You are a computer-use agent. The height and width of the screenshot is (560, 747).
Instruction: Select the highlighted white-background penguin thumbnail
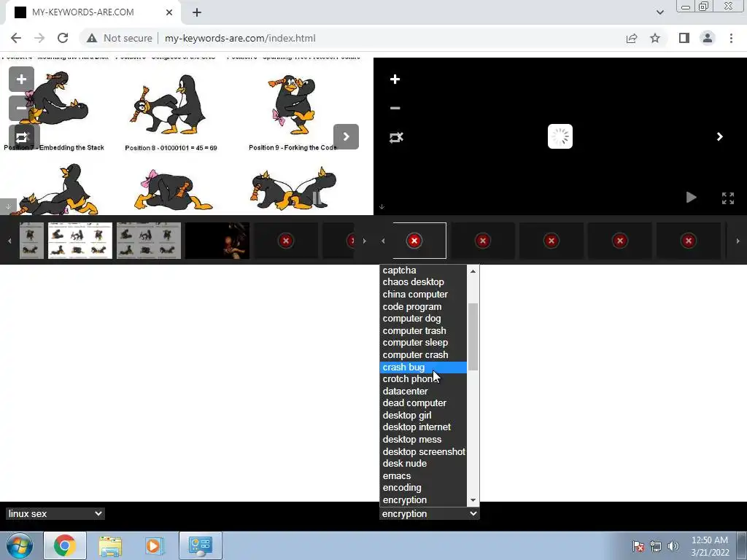[x=80, y=241]
